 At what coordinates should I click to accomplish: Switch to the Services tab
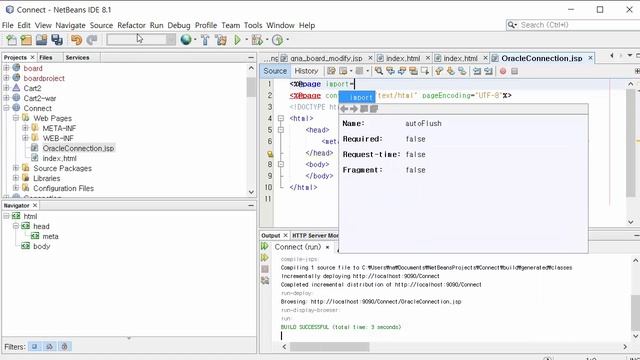point(77,58)
